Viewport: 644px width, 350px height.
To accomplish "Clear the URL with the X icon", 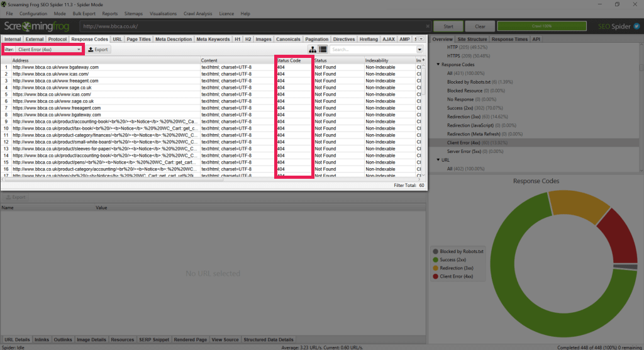I will click(428, 26).
